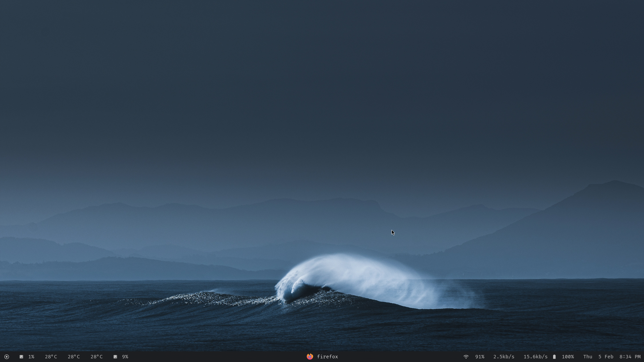The image size is (644, 362).
Task: Click the CPU chip icon beside 1%
Action: pos(21,357)
